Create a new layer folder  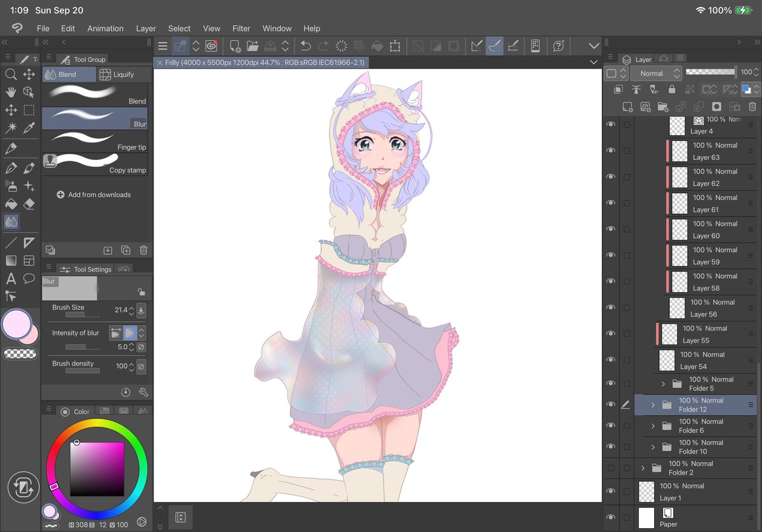click(663, 107)
